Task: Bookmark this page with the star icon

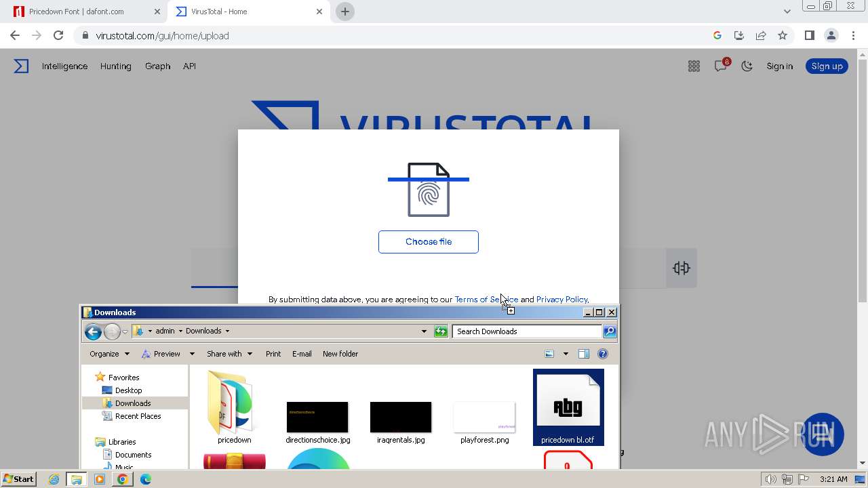Action: (x=783, y=35)
